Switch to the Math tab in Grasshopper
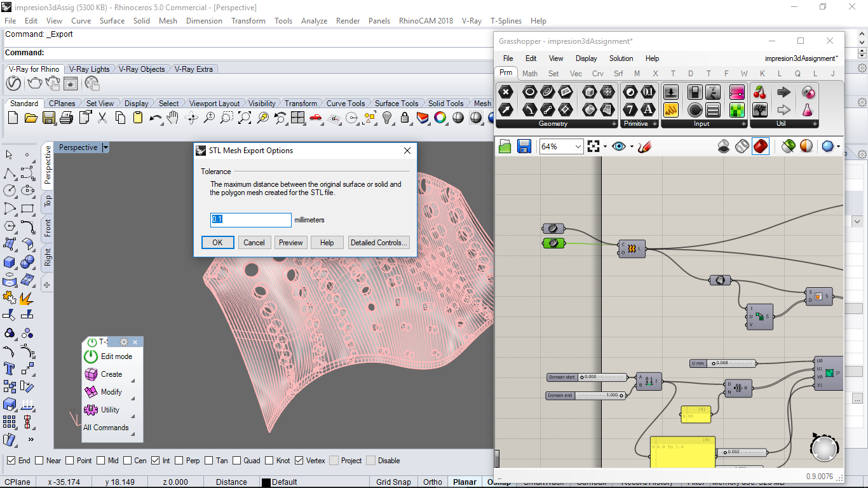 coord(530,74)
